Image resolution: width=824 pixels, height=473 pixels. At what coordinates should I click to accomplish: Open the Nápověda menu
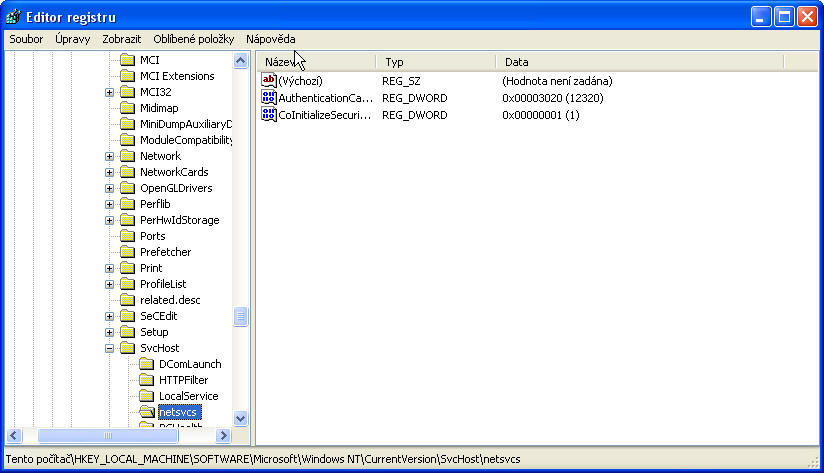click(x=271, y=39)
